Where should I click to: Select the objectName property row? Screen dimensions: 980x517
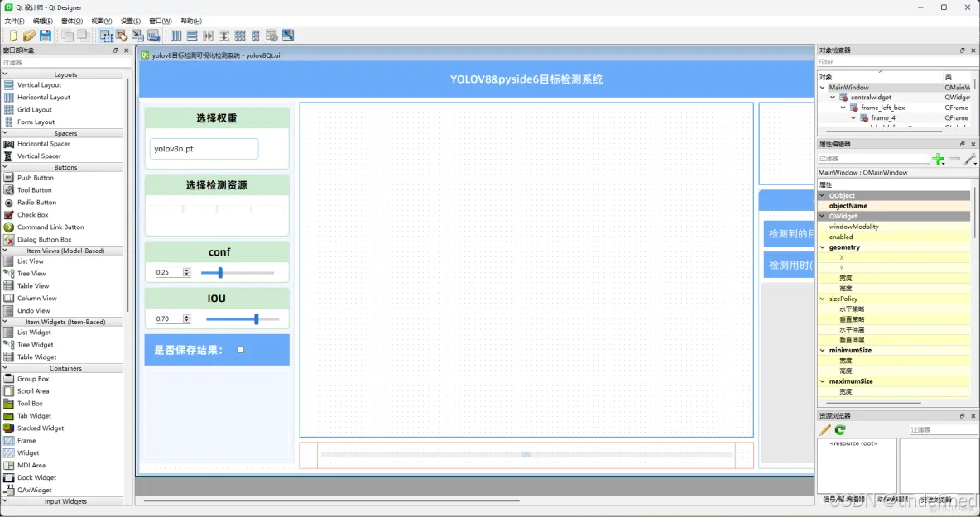[895, 206]
